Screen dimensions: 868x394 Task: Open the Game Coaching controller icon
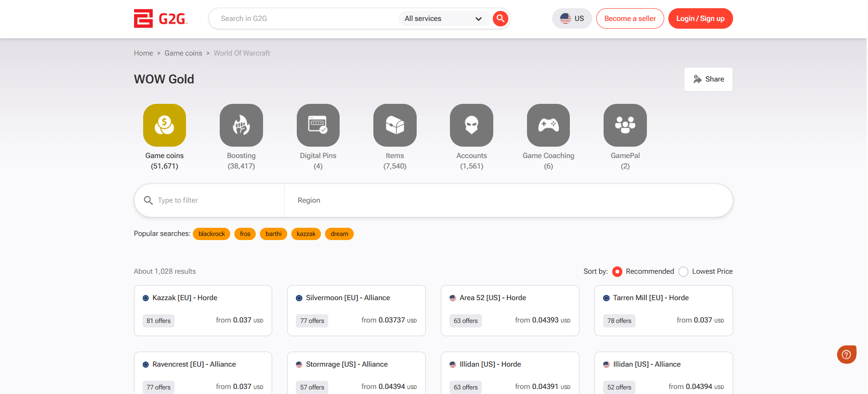tap(548, 125)
